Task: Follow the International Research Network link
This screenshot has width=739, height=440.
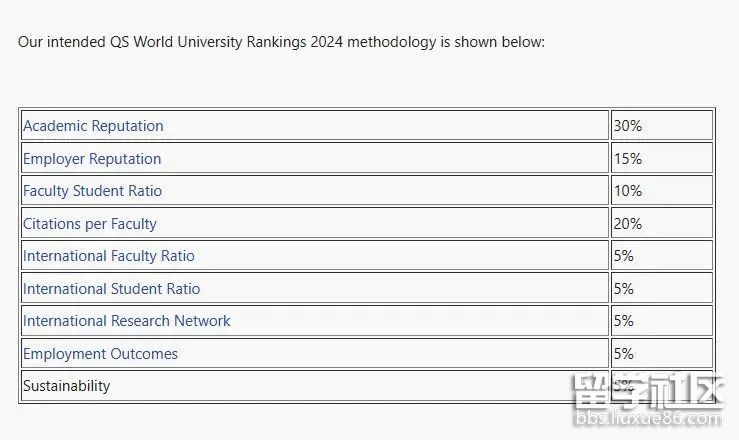Action: tap(127, 321)
